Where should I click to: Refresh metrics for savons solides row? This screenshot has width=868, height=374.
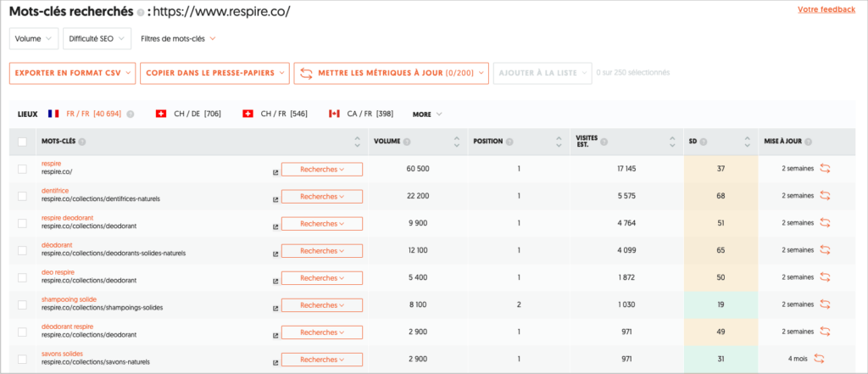(819, 359)
